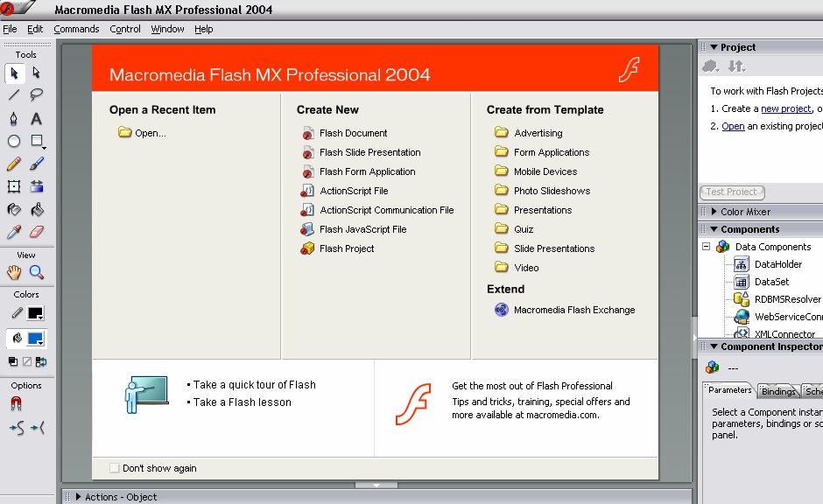This screenshot has height=504, width=823.
Task: Select the Free Transform tool
Action: 14,186
